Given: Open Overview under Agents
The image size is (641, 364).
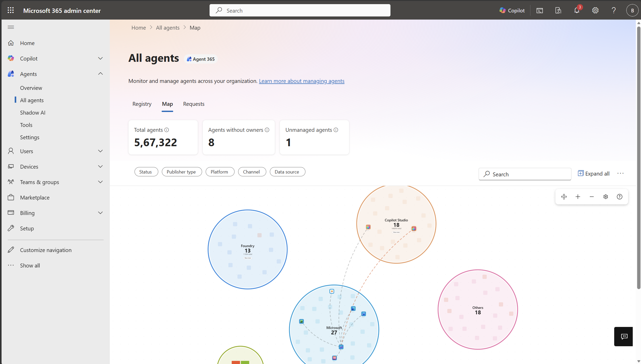Looking at the screenshot, I should click(31, 88).
